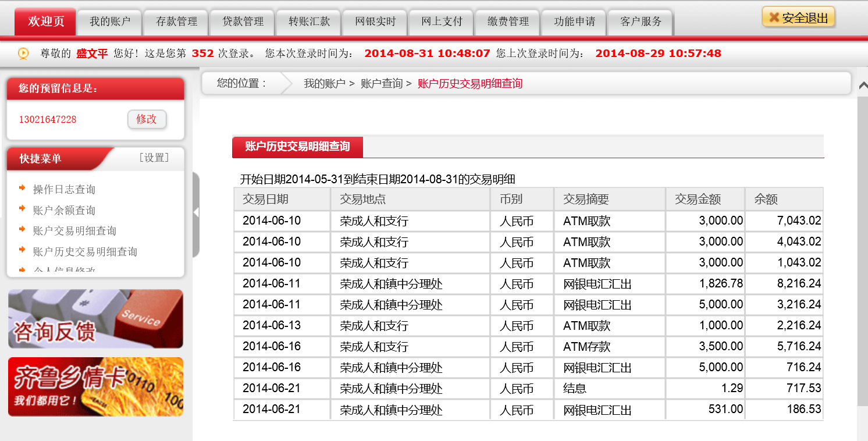Open the 账户余额查询 quick link
The image size is (868, 441).
pos(64,211)
